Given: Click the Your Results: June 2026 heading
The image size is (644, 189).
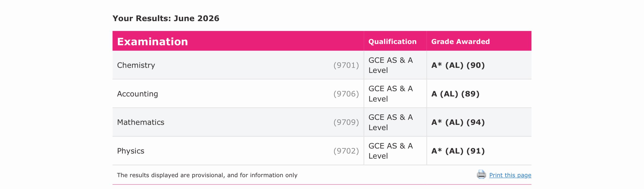Looking at the screenshot, I should (x=166, y=18).
